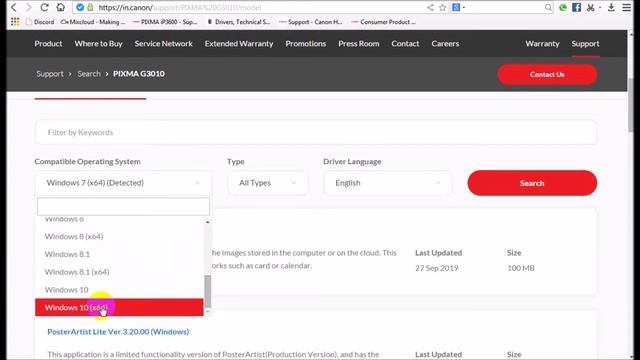Image resolution: width=640 pixels, height=360 pixels.
Task: Open Extended Warranty menu item
Action: click(x=239, y=44)
